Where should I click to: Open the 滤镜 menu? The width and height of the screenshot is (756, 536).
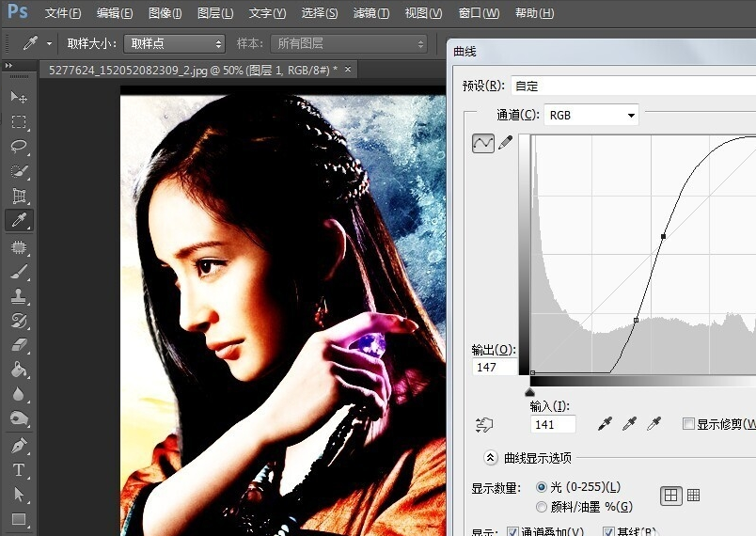tap(371, 13)
